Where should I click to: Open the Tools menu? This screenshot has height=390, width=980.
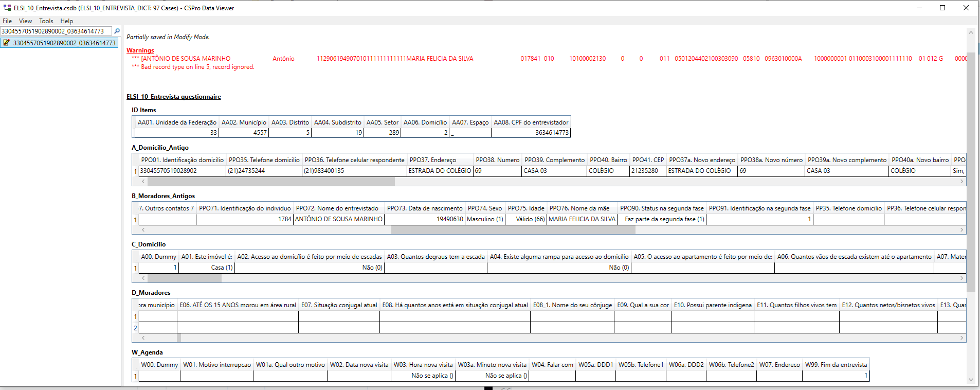click(x=46, y=21)
